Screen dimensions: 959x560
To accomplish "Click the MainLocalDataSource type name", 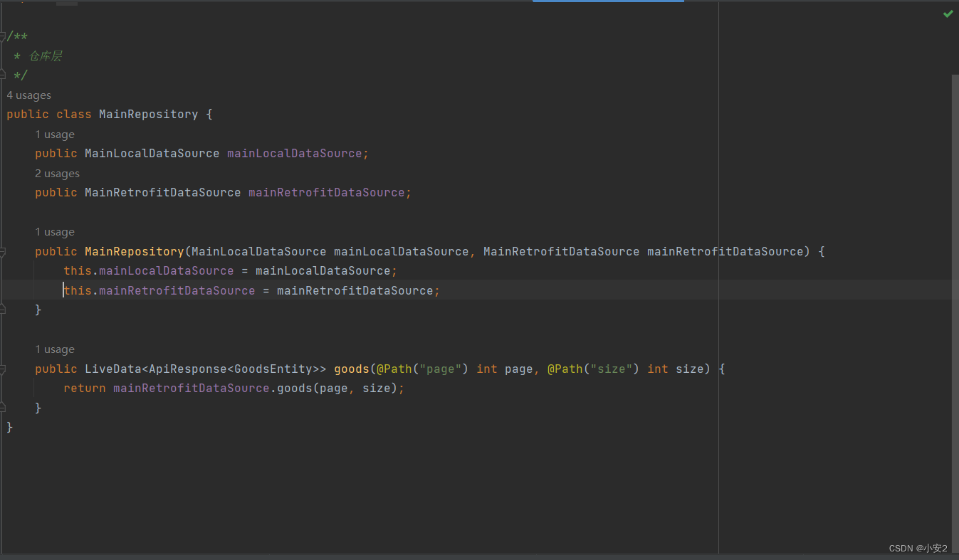I will point(152,153).
